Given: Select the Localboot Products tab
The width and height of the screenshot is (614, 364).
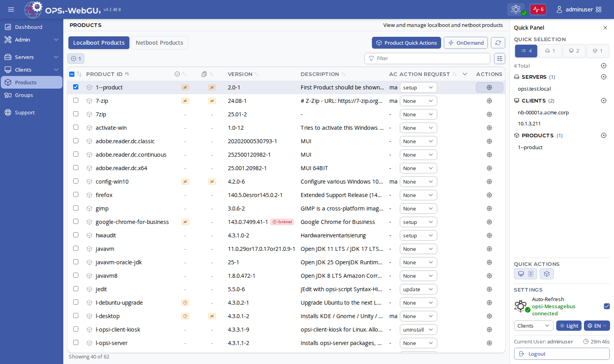Looking at the screenshot, I should click(99, 43).
